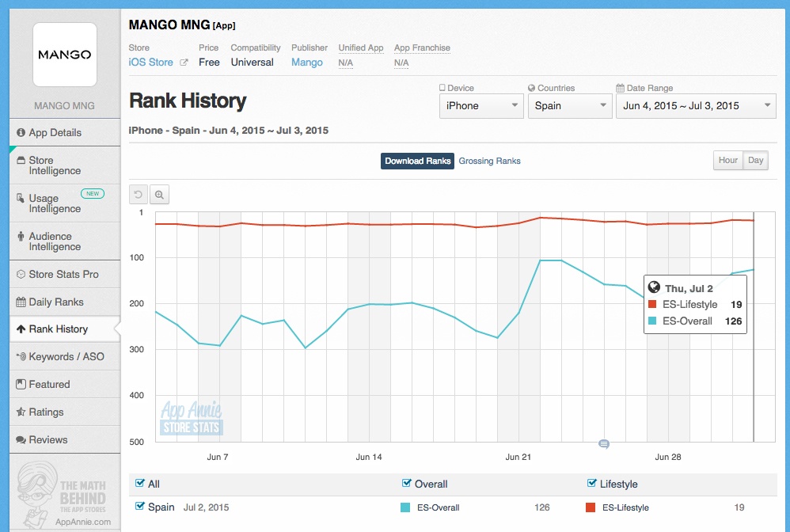
Task: Switch chart to Hour granularity
Action: click(x=727, y=160)
